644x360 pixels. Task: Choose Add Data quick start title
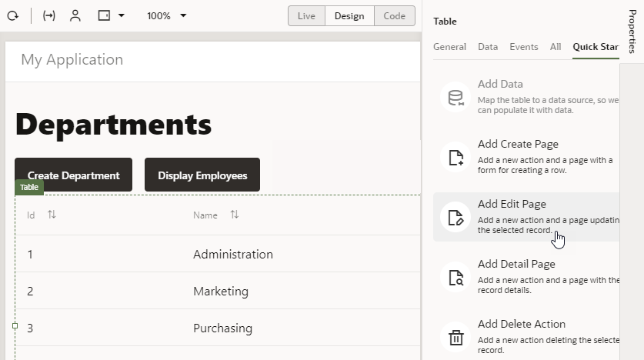click(x=500, y=84)
